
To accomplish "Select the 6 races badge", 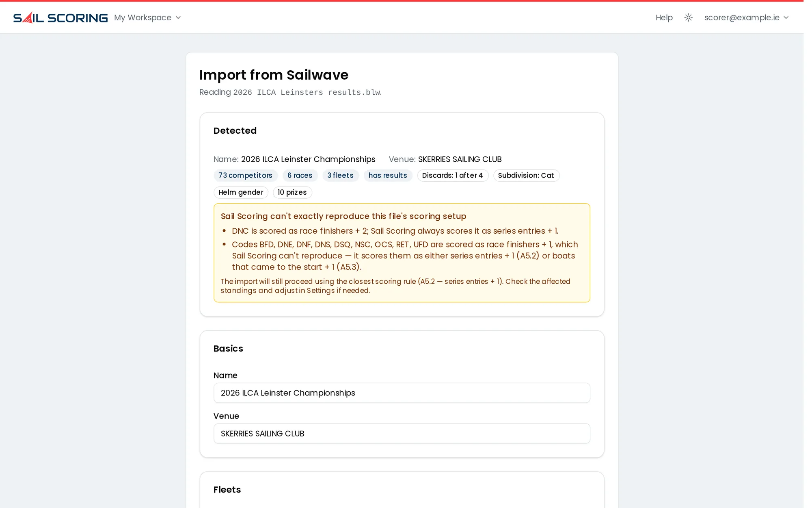I will point(300,176).
